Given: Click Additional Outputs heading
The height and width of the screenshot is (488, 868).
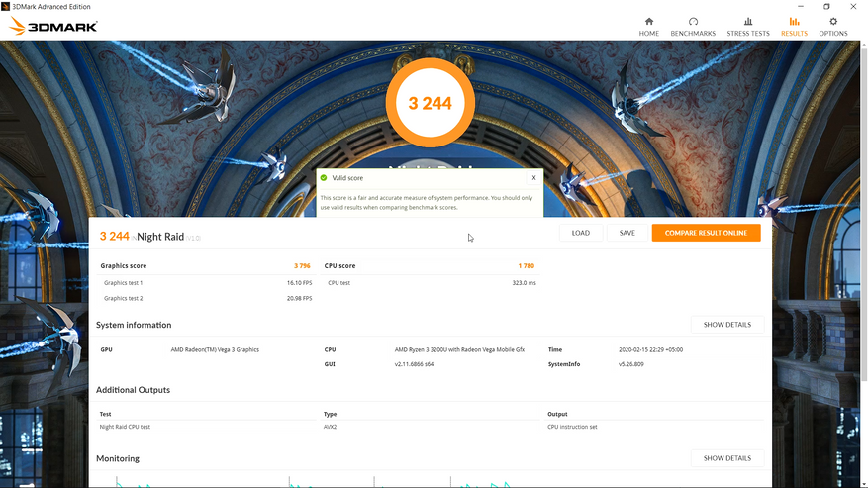Looking at the screenshot, I should (133, 390).
